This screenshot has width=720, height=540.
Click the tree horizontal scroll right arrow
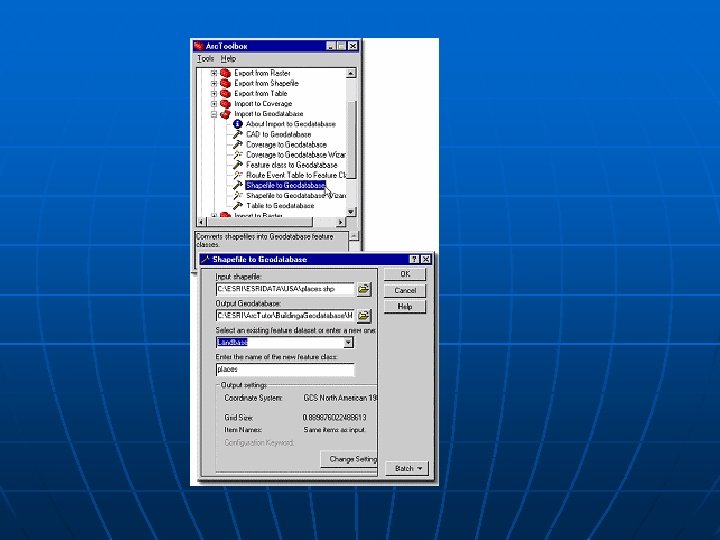(x=340, y=222)
